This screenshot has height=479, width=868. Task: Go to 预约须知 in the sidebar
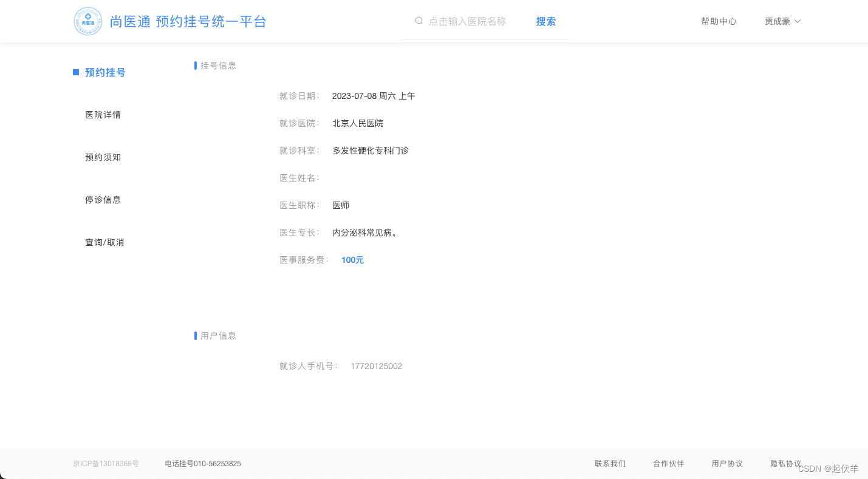103,157
